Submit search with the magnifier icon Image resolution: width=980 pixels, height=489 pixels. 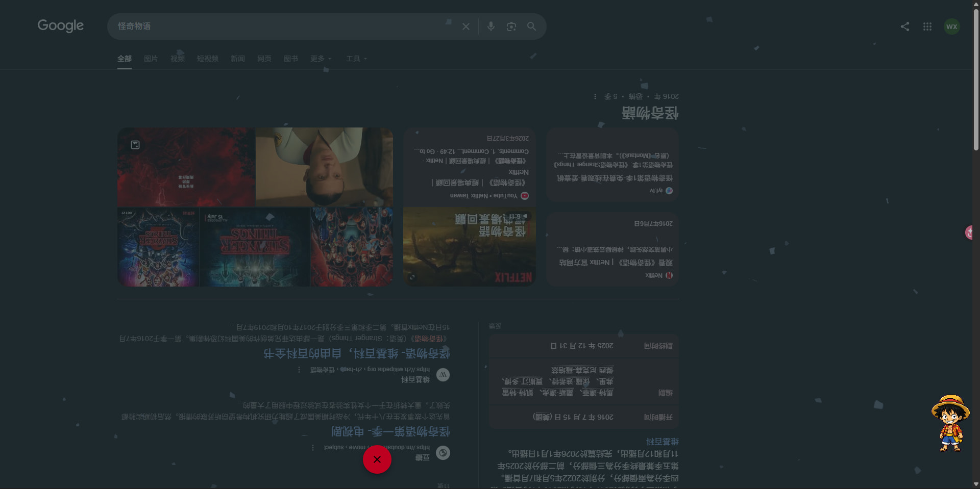point(531,27)
